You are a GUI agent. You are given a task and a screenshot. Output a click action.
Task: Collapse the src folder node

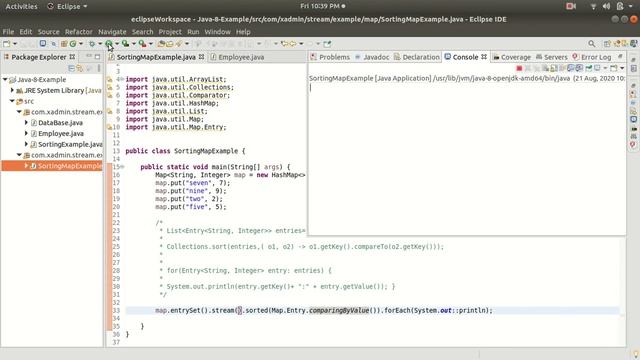point(12,101)
